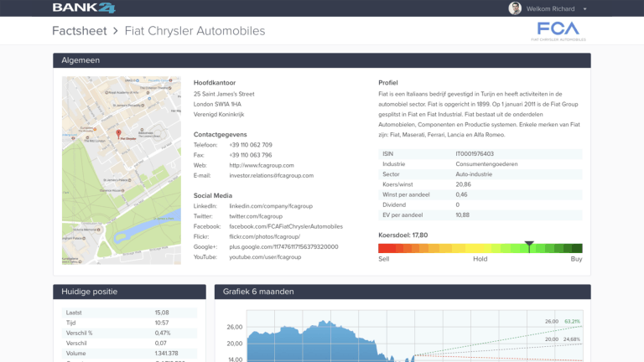The width and height of the screenshot is (644, 362).
Task: Click the Huidige positie panel header
Action: click(x=129, y=292)
